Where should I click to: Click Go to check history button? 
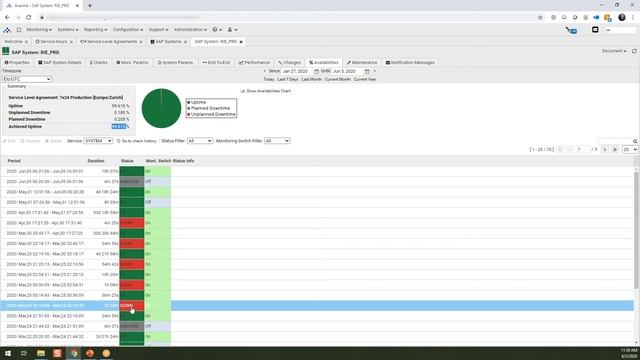pos(136,141)
